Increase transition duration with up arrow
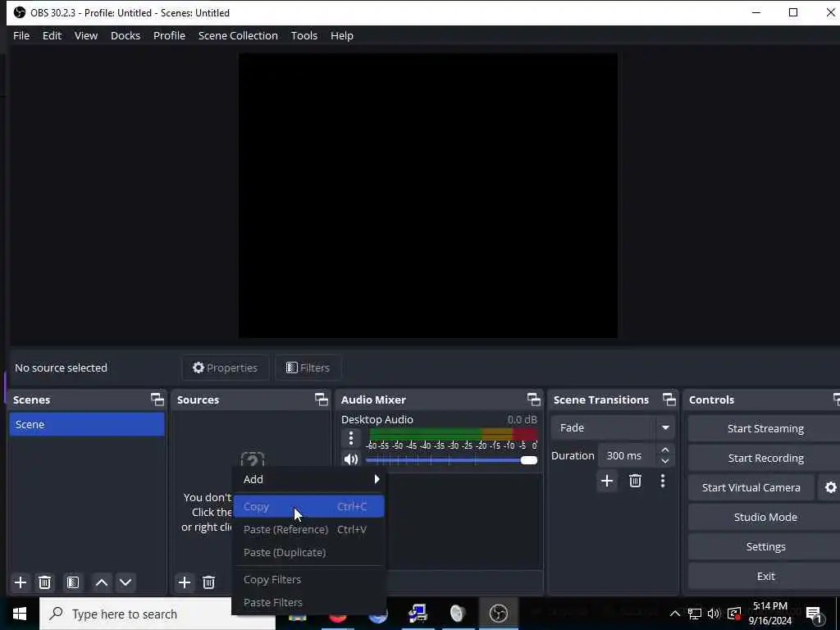 pos(665,450)
